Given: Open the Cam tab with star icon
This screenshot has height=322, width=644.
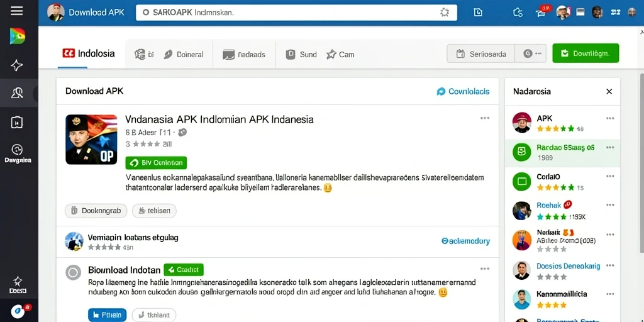Looking at the screenshot, I should point(340,54).
